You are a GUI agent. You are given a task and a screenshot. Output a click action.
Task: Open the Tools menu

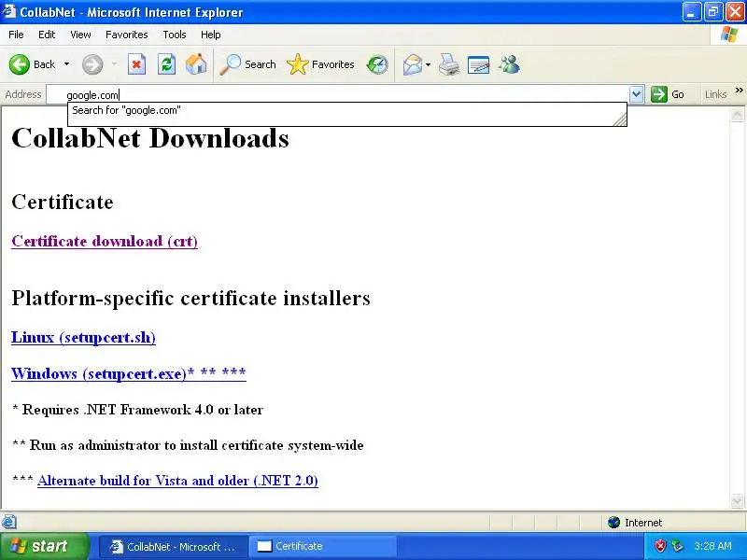tap(175, 35)
